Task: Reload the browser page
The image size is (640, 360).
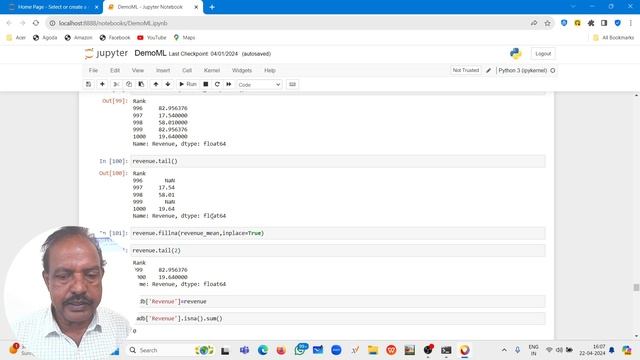Action: 36,23
